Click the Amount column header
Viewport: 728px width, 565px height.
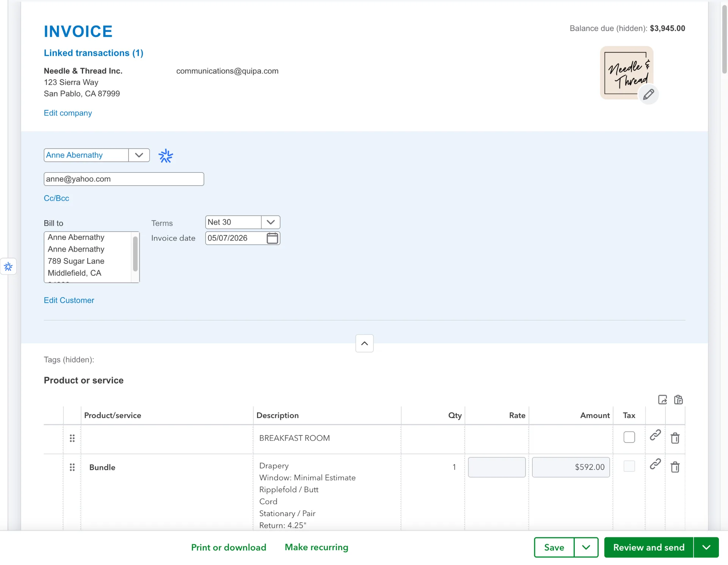595,415
